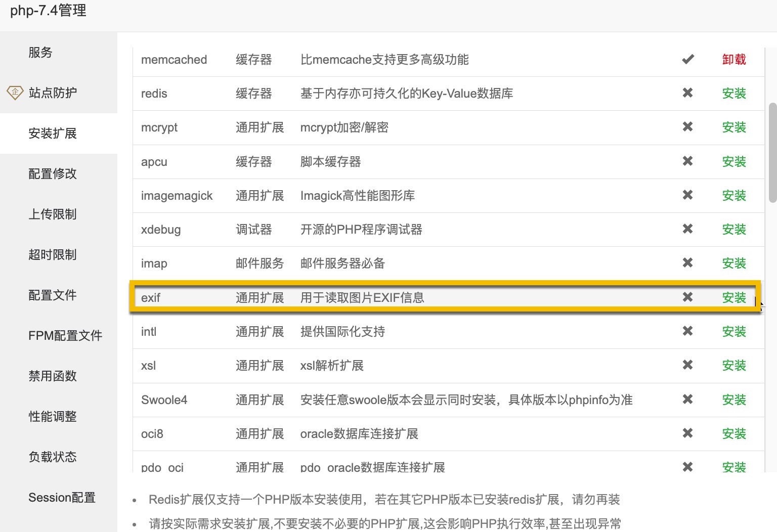Click the extension list vertical scrollbar
The height and width of the screenshot is (532, 777).
[x=772, y=153]
